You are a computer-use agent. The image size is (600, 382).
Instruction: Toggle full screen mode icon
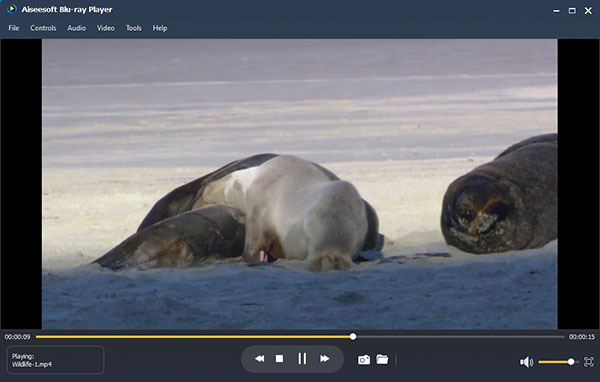pyautogui.click(x=589, y=362)
